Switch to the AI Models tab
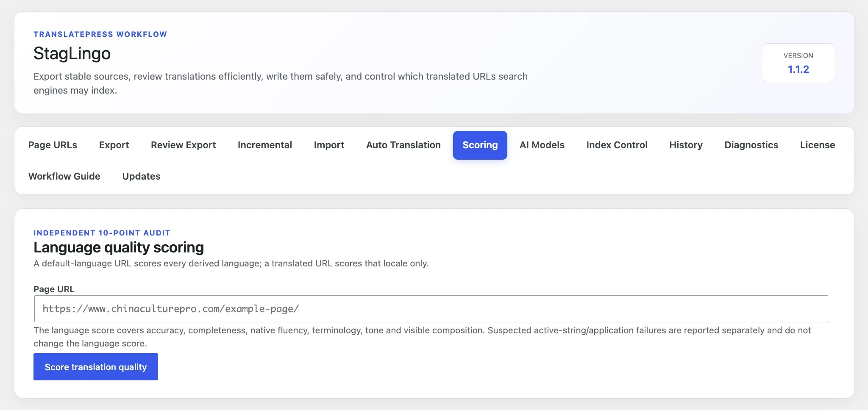 pyautogui.click(x=542, y=145)
